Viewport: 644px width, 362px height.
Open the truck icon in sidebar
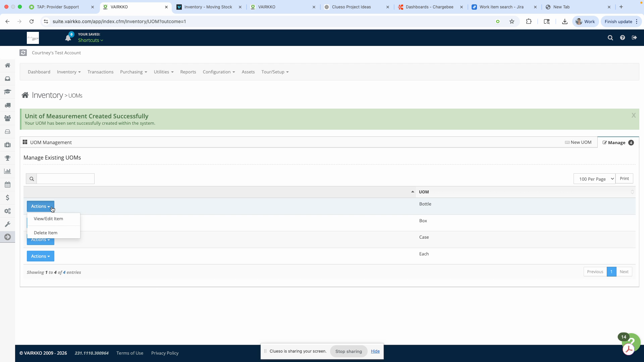click(x=7, y=105)
